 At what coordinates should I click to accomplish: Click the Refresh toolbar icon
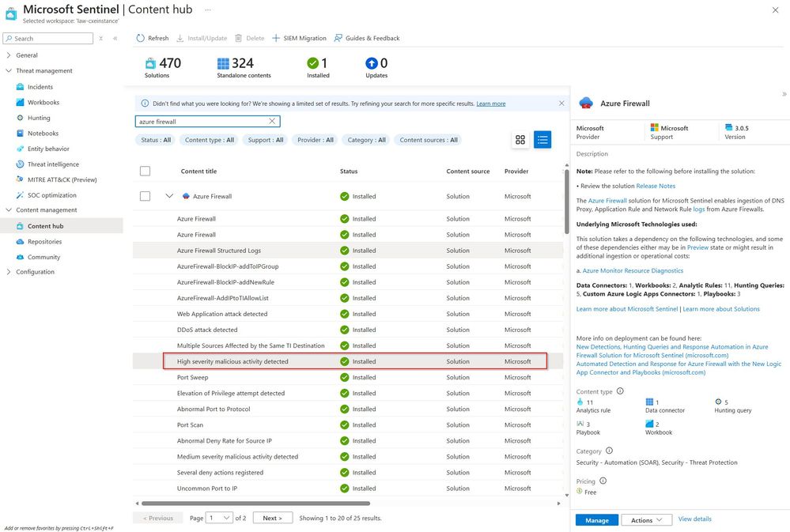(141, 38)
